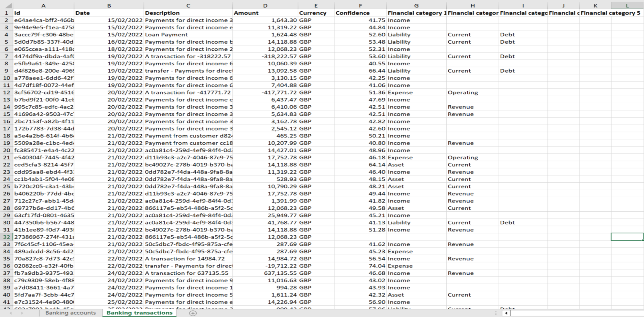The image size is (644, 317).
Task: Select row 32 header
Action: pyautogui.click(x=6, y=237)
